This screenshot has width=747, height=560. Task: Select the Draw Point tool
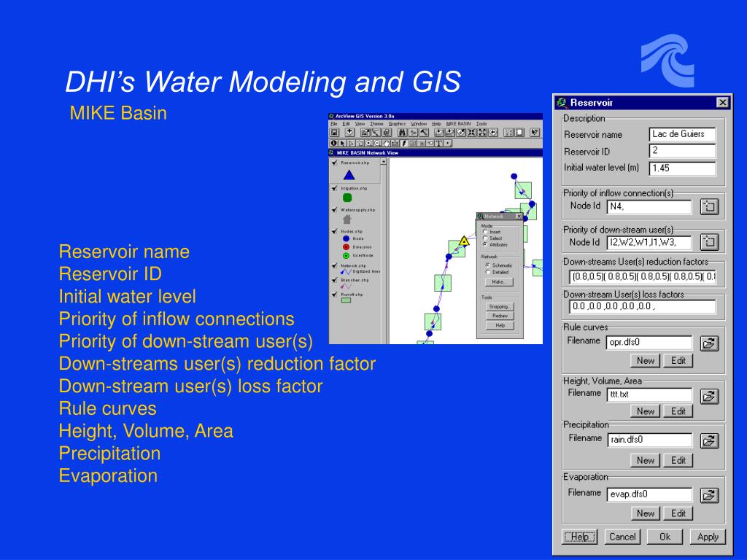click(x=448, y=144)
